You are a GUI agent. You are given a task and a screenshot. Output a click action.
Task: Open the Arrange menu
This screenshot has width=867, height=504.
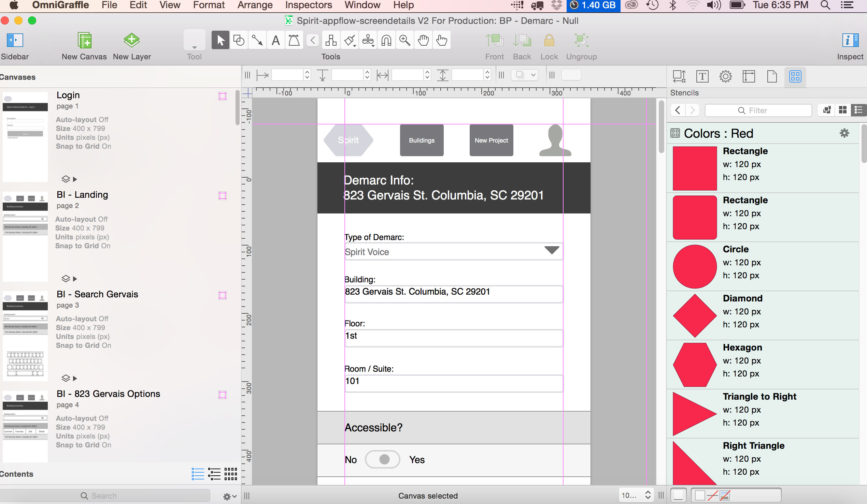click(x=255, y=5)
